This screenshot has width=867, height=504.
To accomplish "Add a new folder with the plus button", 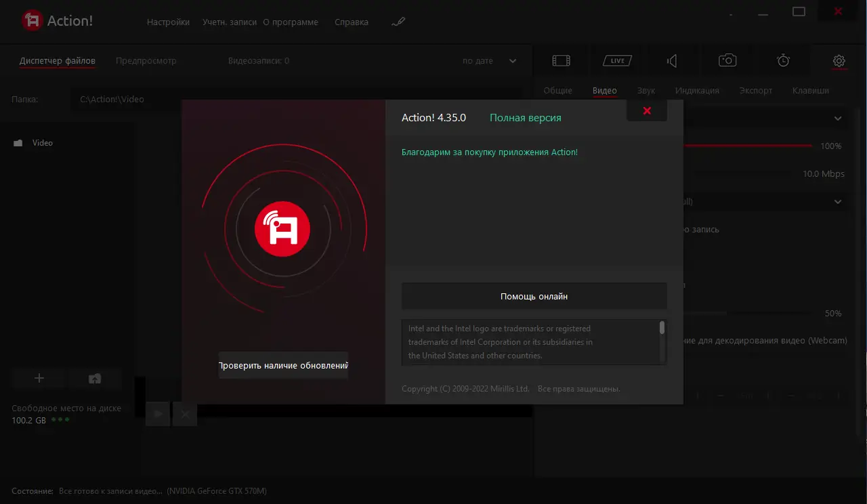I will (39, 379).
